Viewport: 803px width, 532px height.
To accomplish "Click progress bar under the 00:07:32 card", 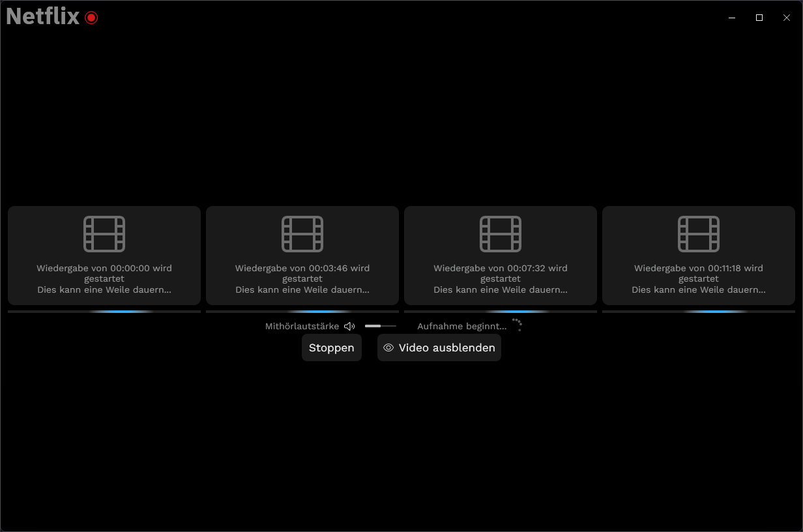I will [501, 312].
